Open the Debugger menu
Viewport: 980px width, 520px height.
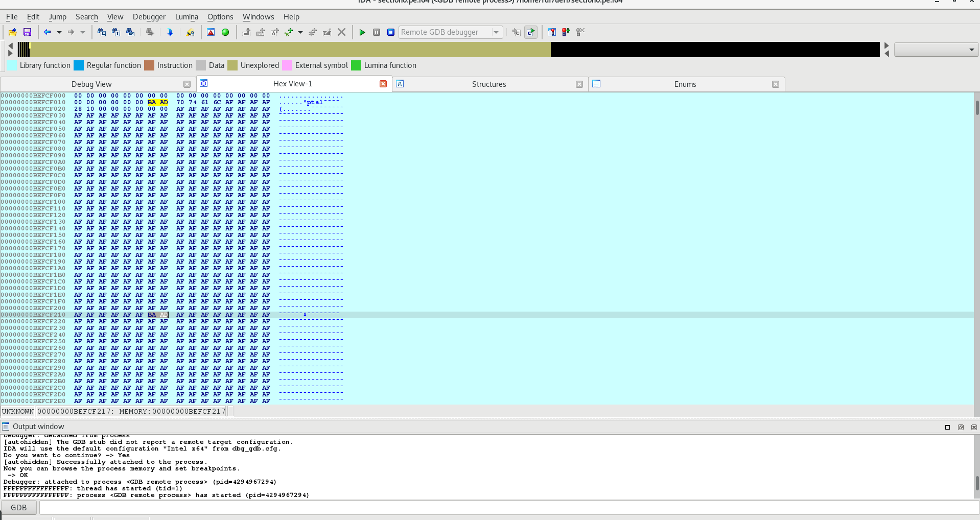pyautogui.click(x=149, y=17)
